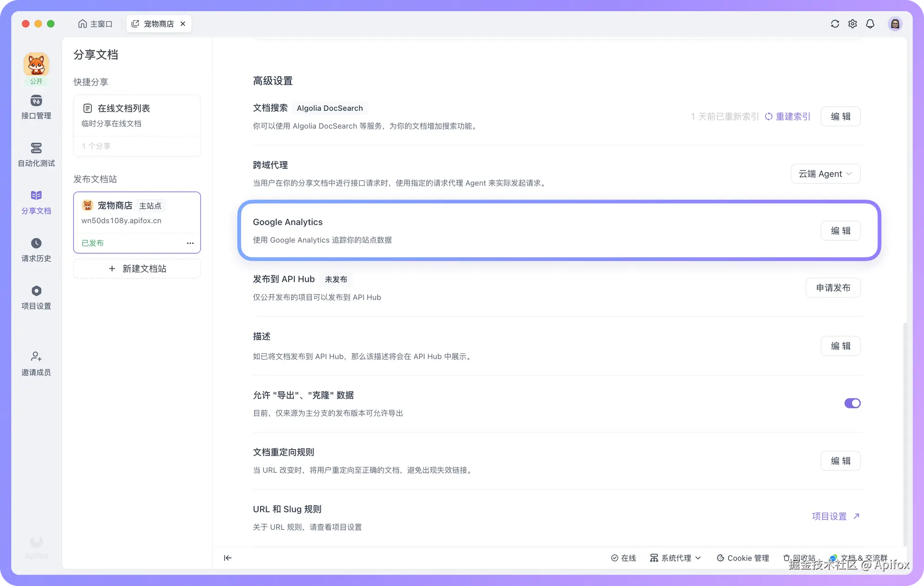Edit the Google Analytics settings

[840, 231]
